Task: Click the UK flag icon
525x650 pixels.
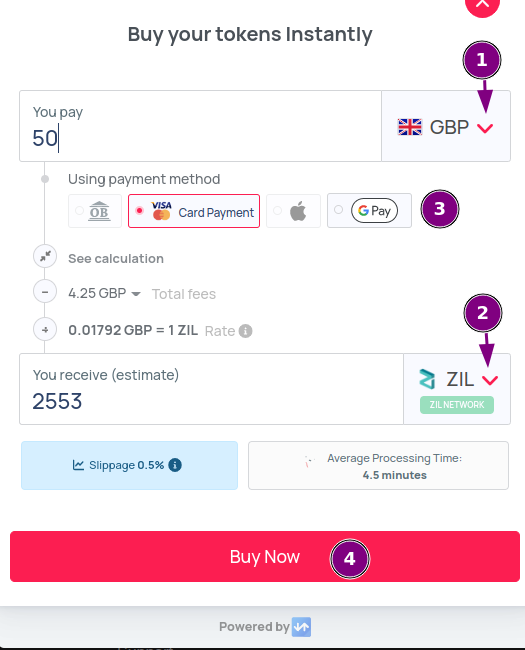Action: click(410, 127)
